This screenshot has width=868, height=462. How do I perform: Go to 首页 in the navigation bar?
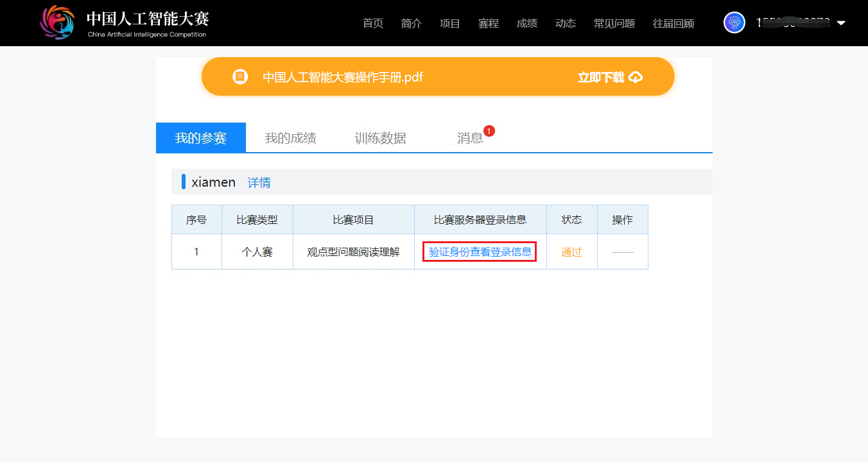tap(373, 23)
